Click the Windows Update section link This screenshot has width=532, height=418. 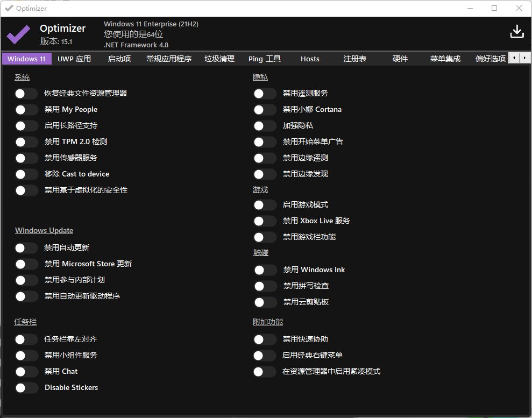pos(44,230)
